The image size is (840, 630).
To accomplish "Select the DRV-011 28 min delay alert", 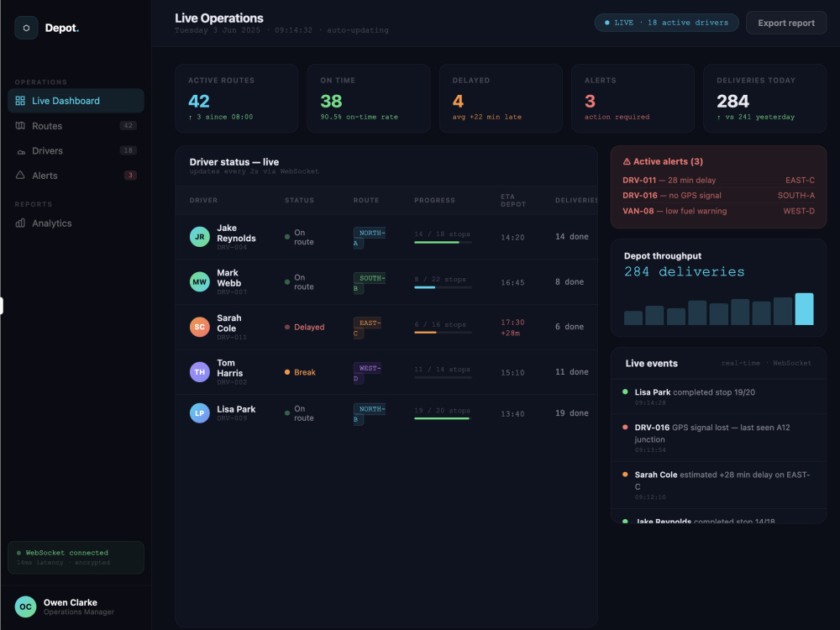I will (718, 180).
